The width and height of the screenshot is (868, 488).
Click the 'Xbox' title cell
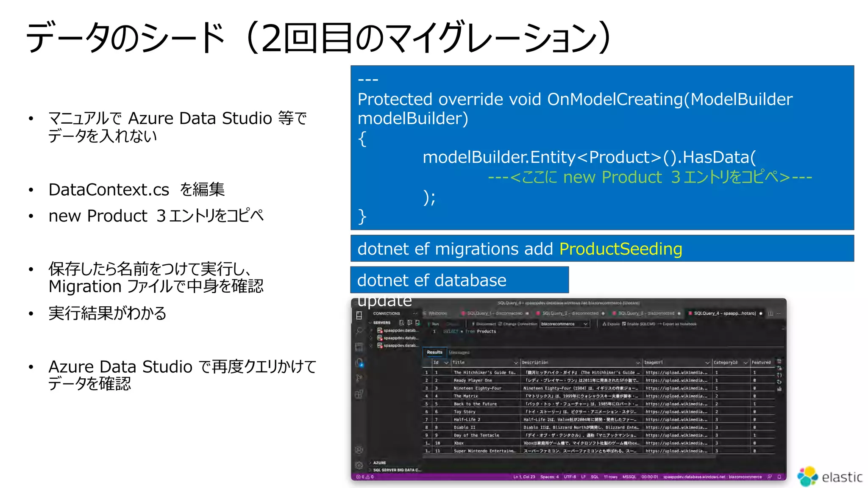point(486,443)
